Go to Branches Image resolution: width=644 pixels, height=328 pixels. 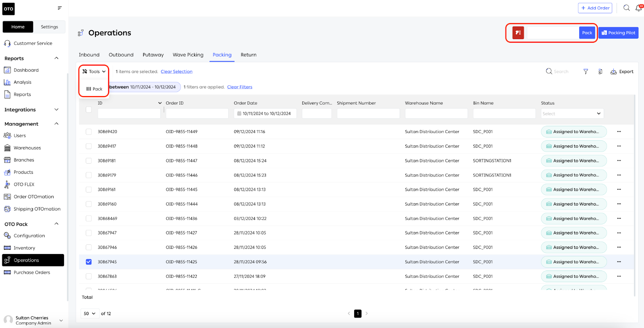(19, 160)
